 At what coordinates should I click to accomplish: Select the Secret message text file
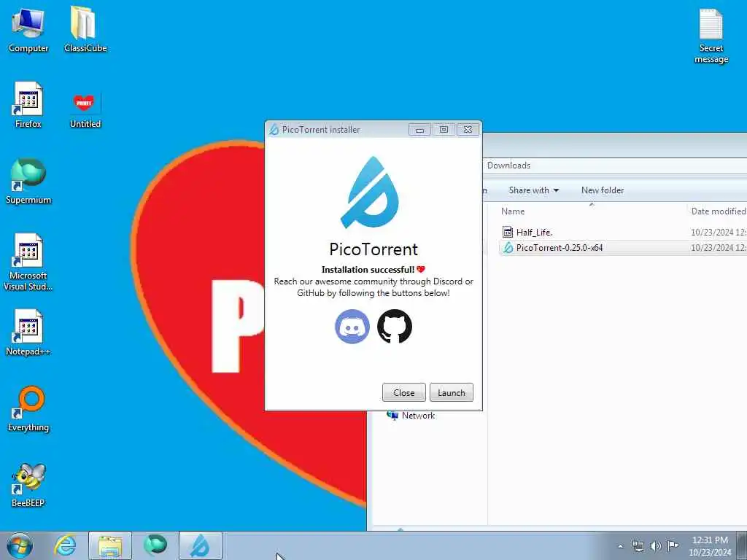click(x=711, y=36)
